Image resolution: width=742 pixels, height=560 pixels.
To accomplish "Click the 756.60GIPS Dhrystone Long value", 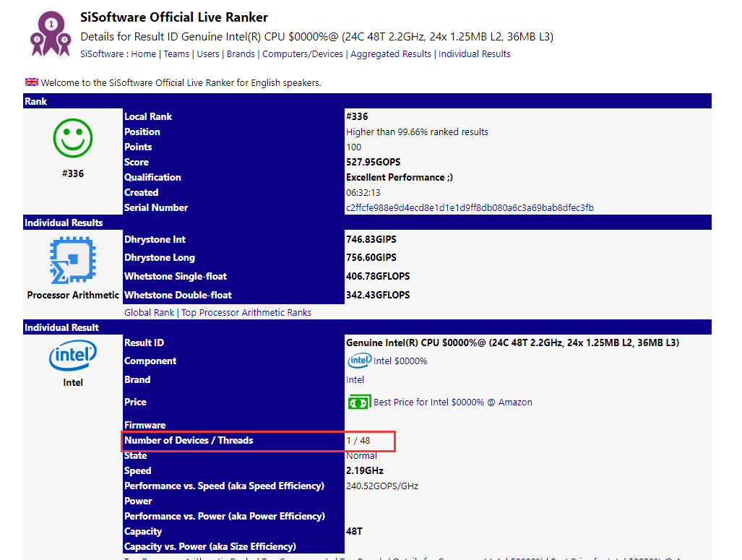I will pos(371,257).
